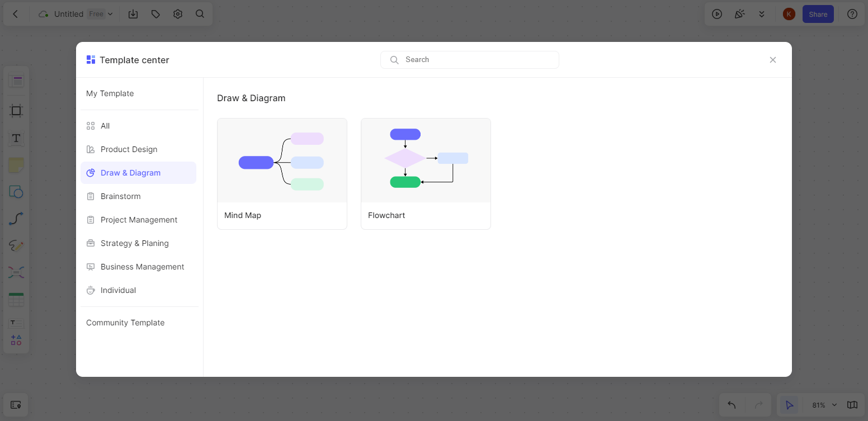Select the Connector line tool
Viewport: 868px width, 421px height.
coord(16,219)
